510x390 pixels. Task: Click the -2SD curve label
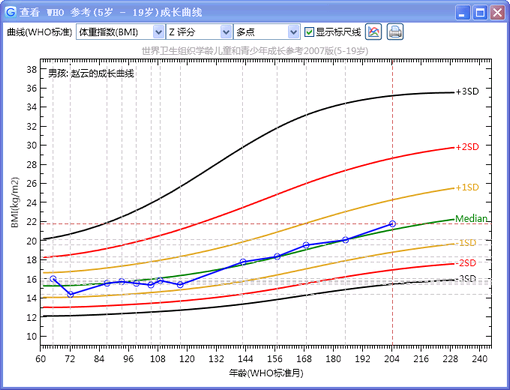pos(467,263)
